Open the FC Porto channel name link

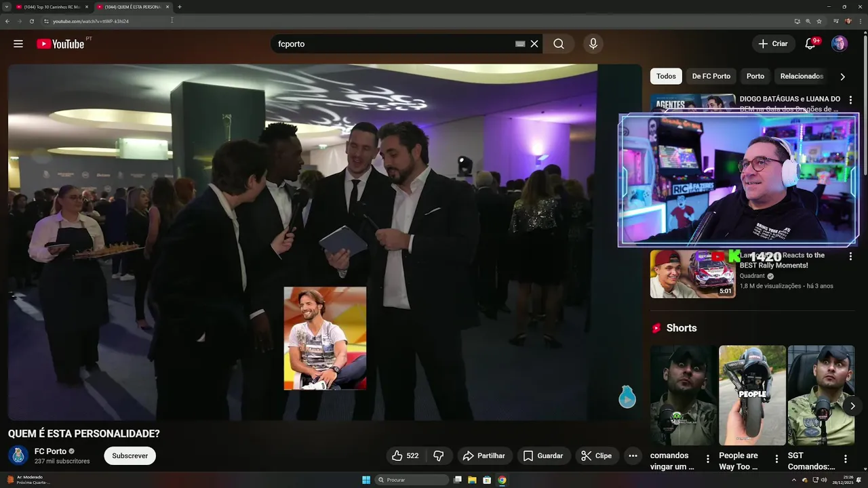(50, 451)
